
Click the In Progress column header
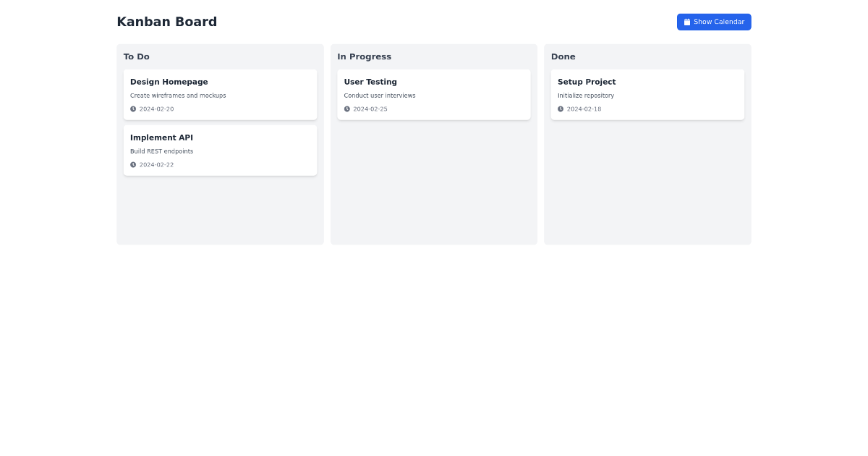click(365, 56)
